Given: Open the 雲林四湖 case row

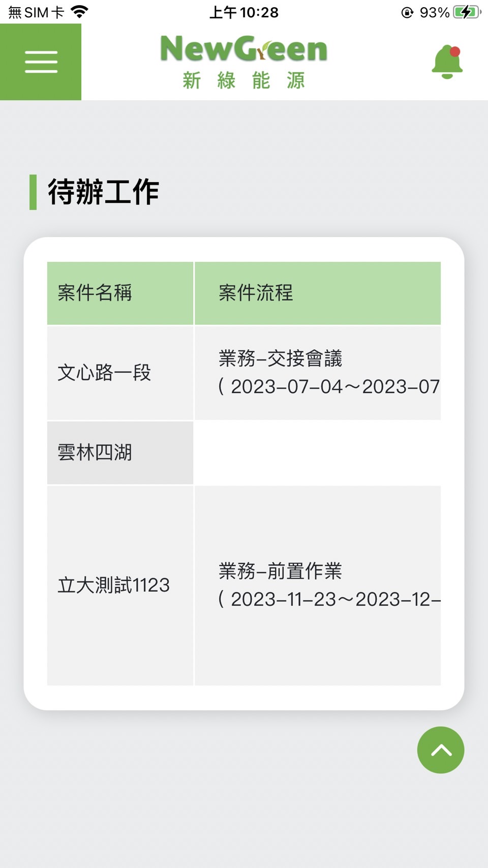Looking at the screenshot, I should click(95, 453).
